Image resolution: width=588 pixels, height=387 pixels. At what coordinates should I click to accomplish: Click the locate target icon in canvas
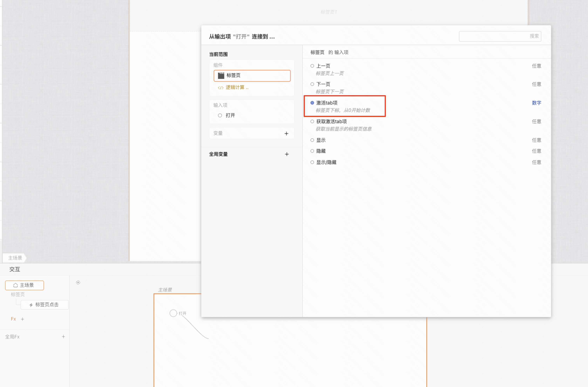pos(78,282)
